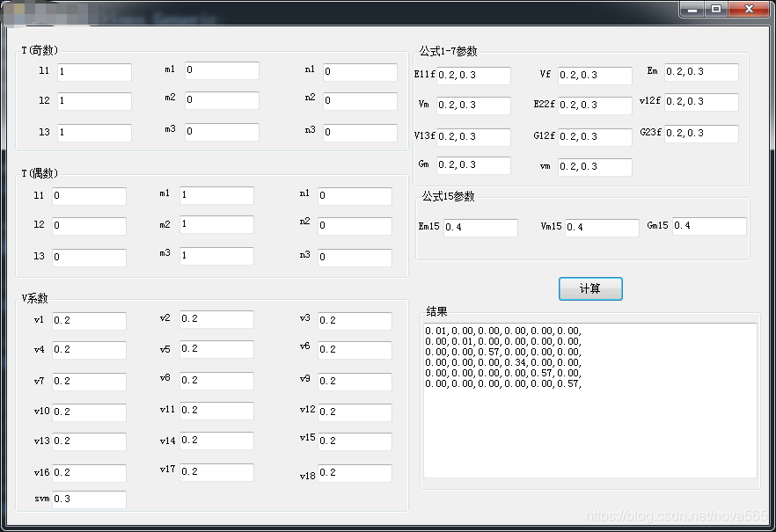This screenshot has width=776, height=532.
Task: Click the n1 input in T(奇数) group
Action: click(360, 72)
